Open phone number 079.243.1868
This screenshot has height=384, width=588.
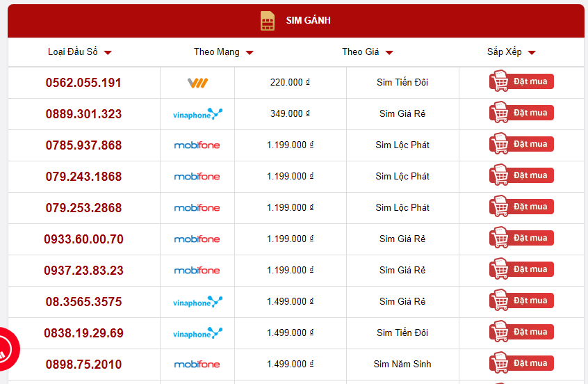83,177
